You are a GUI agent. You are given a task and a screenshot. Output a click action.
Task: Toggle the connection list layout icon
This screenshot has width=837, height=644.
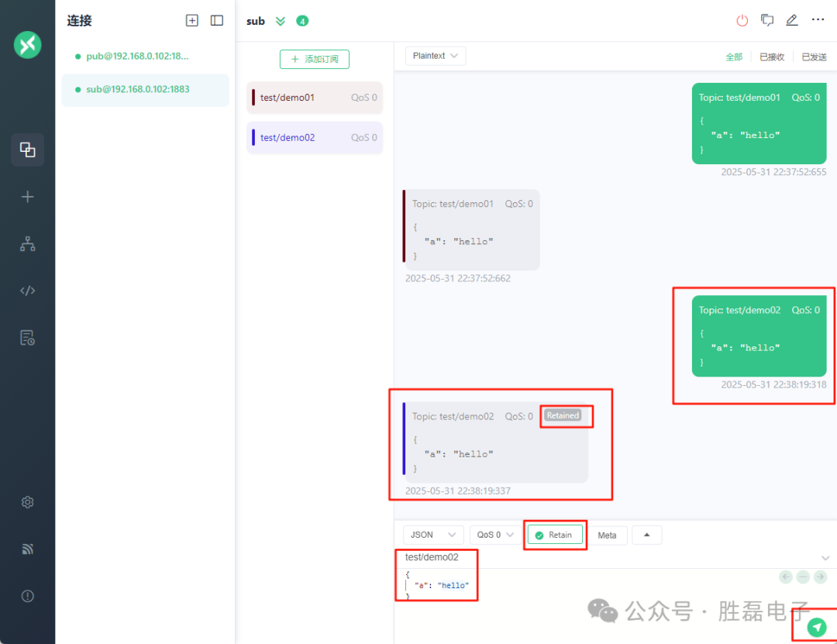217,20
